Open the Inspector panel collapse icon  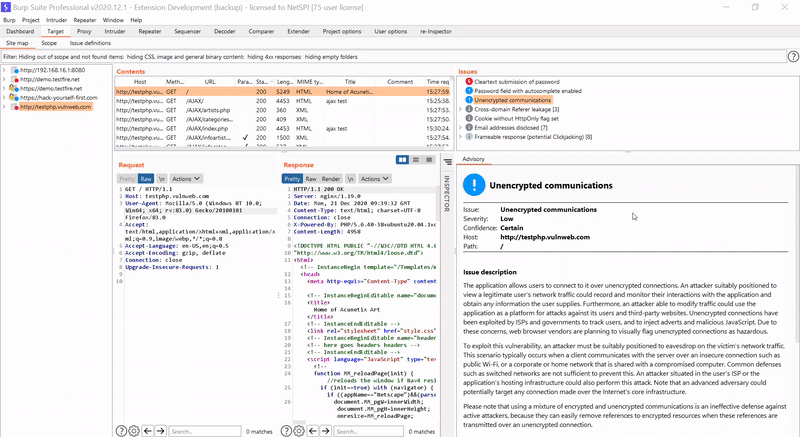447,162
